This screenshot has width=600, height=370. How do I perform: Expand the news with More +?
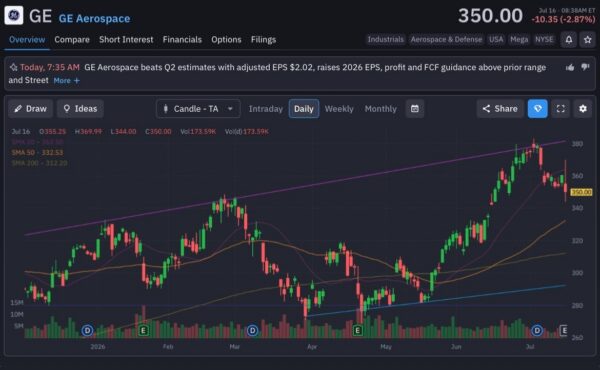coord(67,80)
